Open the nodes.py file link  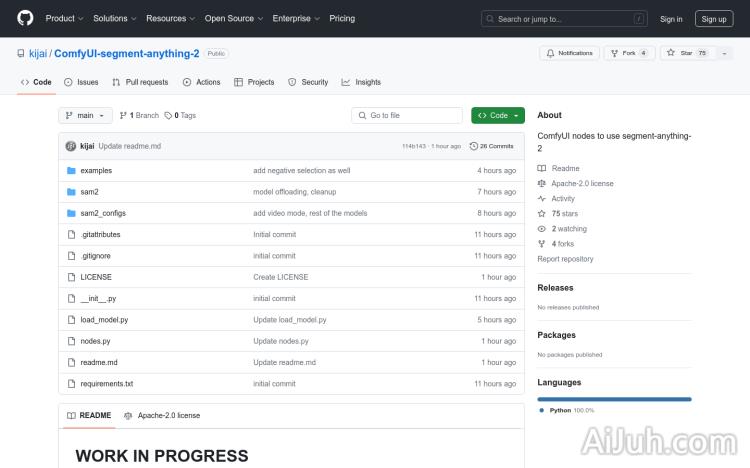pyautogui.click(x=95, y=341)
